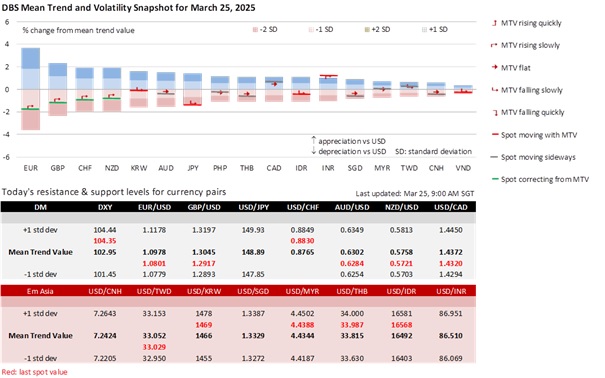Select the +2 SD legend swatch
Screen dimensions: 605x378
coord(367,30)
